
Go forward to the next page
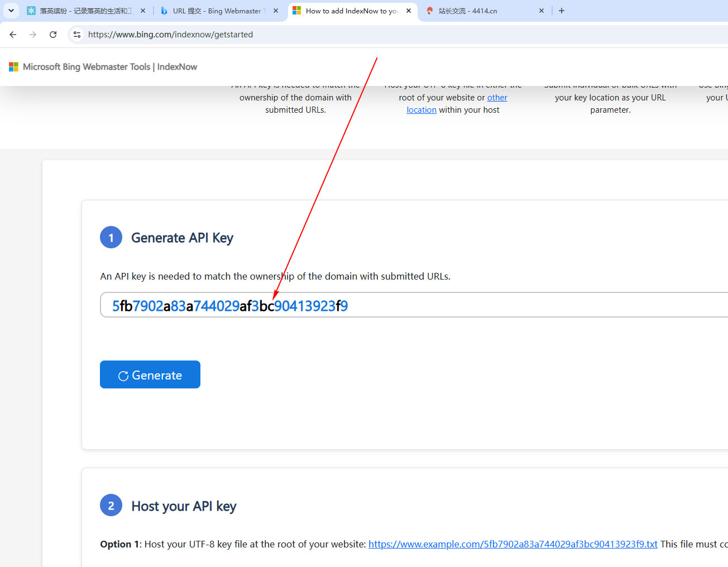[x=33, y=35]
